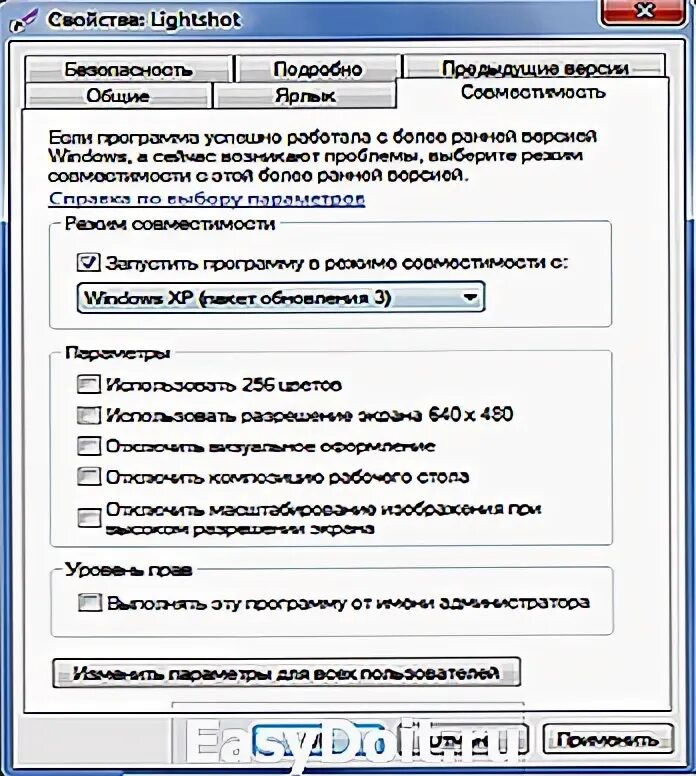Open the Справка по выбору параметров link
696x776 pixels.
[207, 198]
